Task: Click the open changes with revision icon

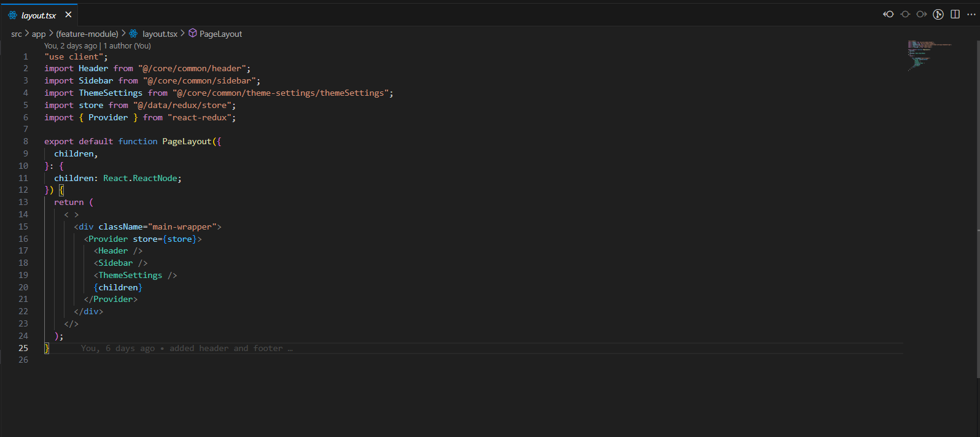Action: (x=905, y=14)
